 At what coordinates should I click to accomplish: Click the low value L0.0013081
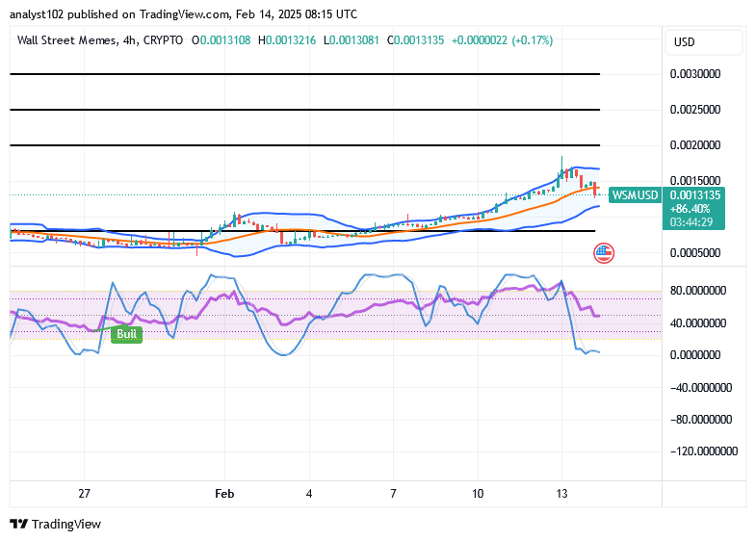(351, 40)
